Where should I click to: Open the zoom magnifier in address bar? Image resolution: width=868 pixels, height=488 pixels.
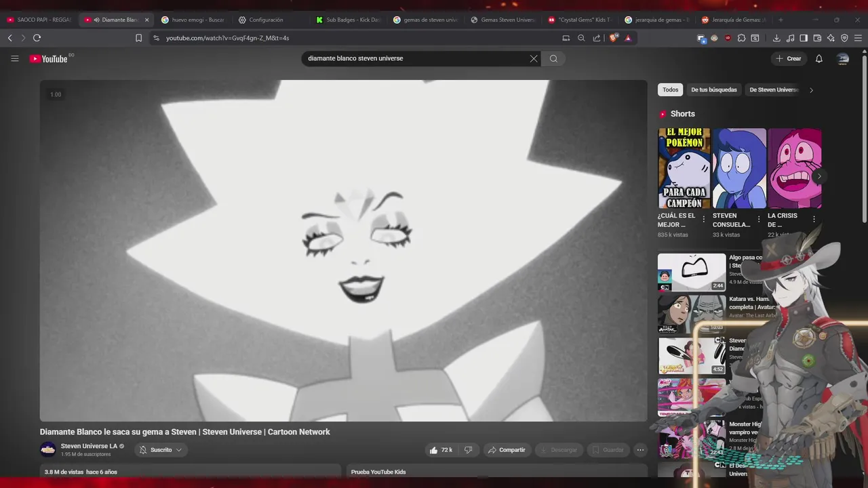pyautogui.click(x=581, y=38)
